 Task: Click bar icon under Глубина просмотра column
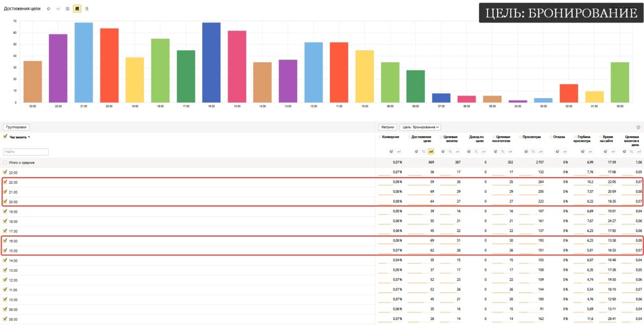click(590, 152)
